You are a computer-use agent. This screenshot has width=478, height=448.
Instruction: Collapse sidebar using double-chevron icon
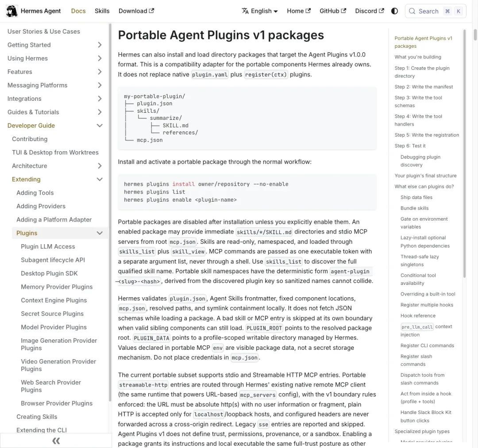pos(56,440)
